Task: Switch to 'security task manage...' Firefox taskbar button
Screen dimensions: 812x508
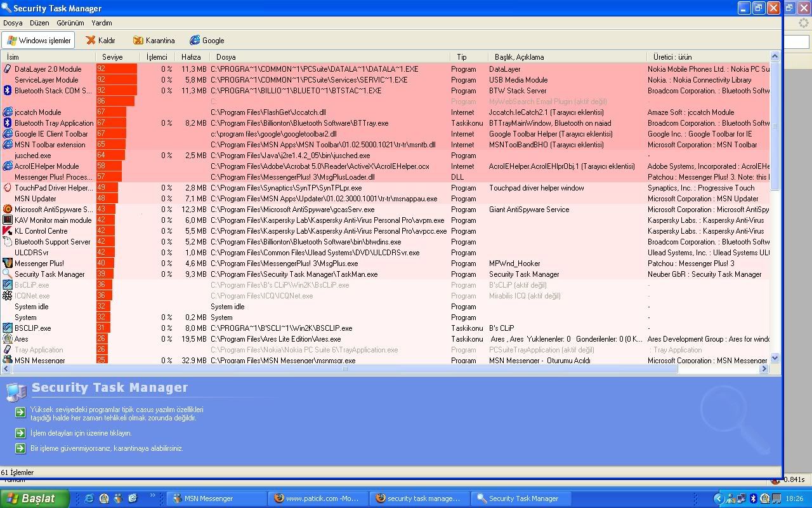Action: coord(419,498)
